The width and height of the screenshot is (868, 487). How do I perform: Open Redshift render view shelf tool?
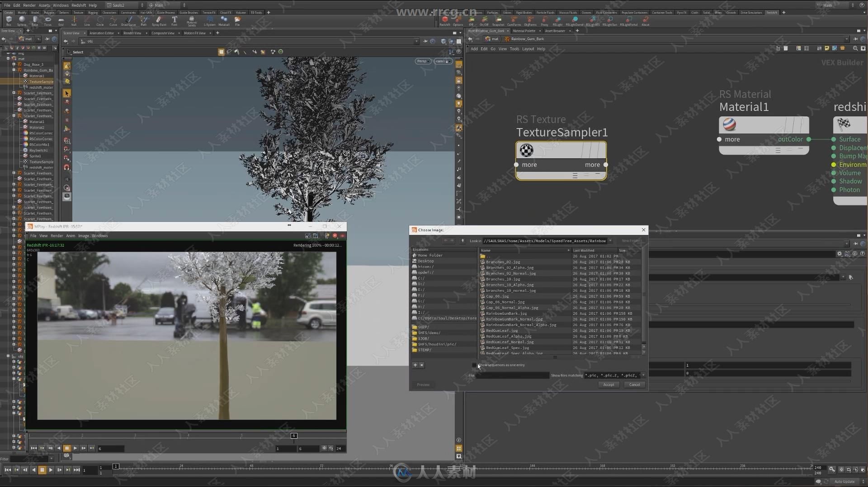click(x=445, y=21)
